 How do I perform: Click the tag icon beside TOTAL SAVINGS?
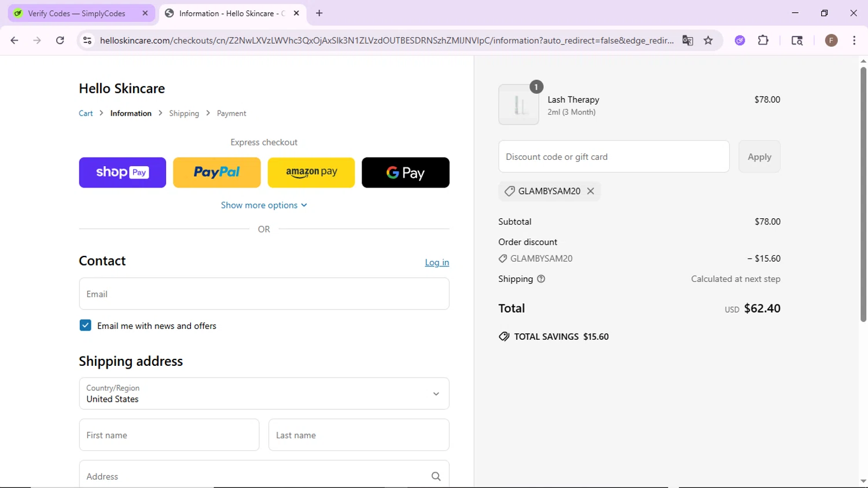click(x=504, y=337)
